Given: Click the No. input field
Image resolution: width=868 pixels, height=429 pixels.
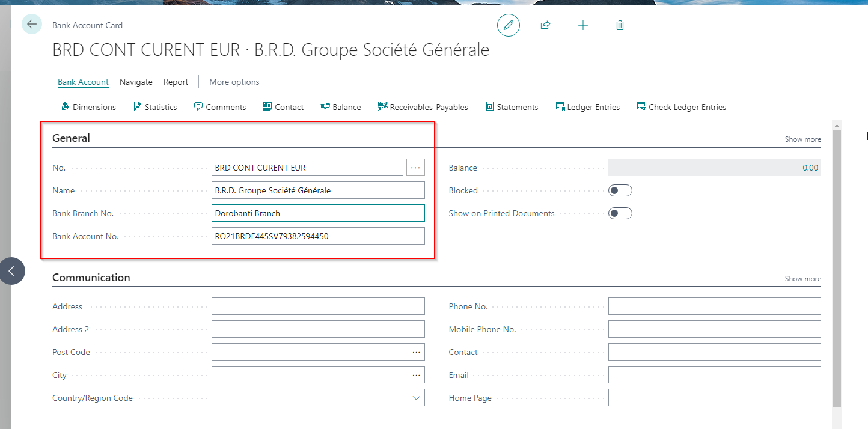Looking at the screenshot, I should click(x=307, y=168).
